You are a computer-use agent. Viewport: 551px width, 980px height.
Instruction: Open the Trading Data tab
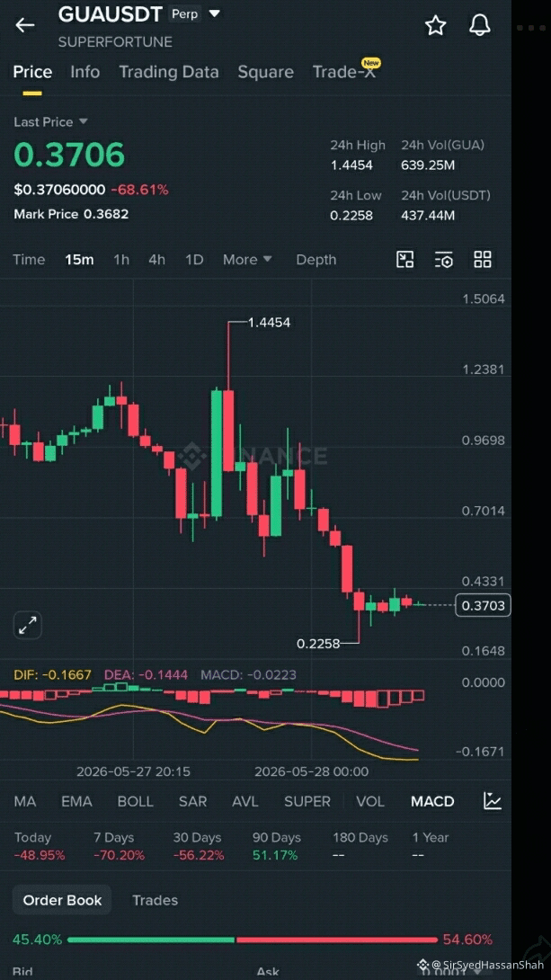(169, 72)
